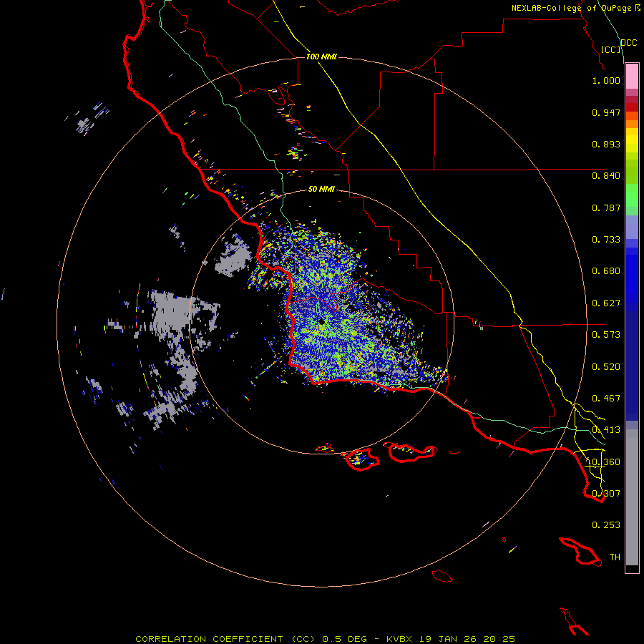This screenshot has width=644, height=644.
Task: Click the black radar site dot at the rings' center
Action: coord(321,321)
